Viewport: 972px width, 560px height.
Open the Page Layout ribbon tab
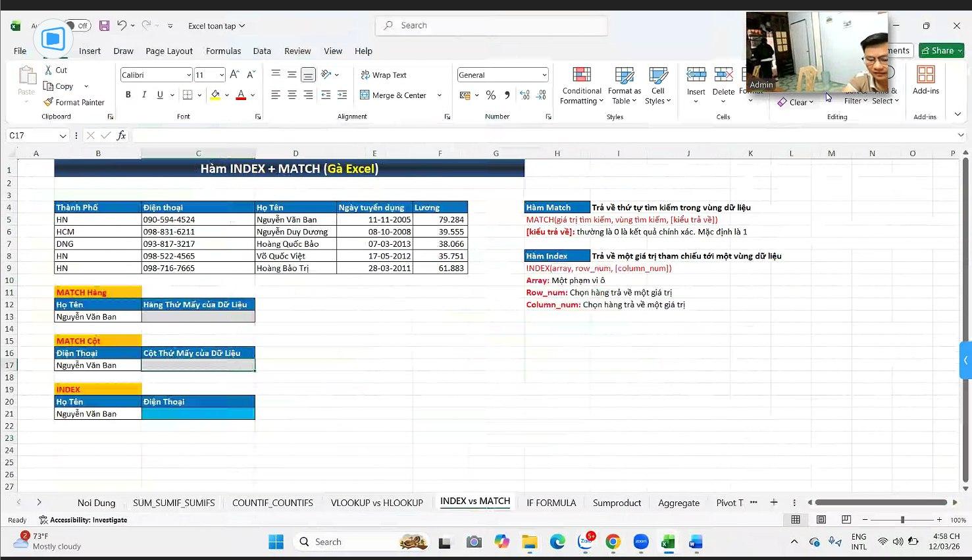tap(169, 51)
